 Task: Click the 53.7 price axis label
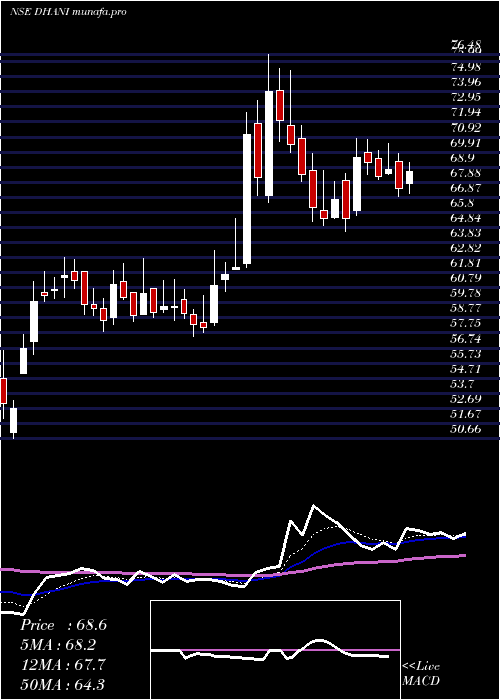click(462, 384)
